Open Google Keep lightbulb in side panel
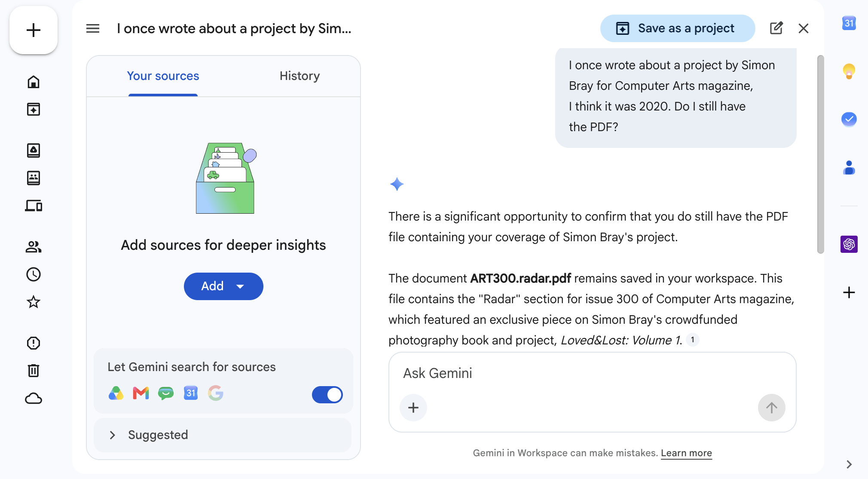This screenshot has width=868, height=479. pos(849,71)
